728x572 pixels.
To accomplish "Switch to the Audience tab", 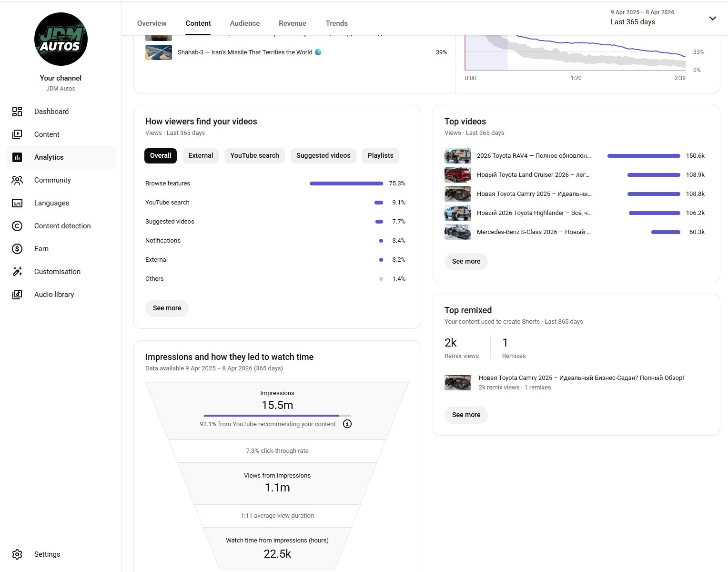I will (x=245, y=23).
